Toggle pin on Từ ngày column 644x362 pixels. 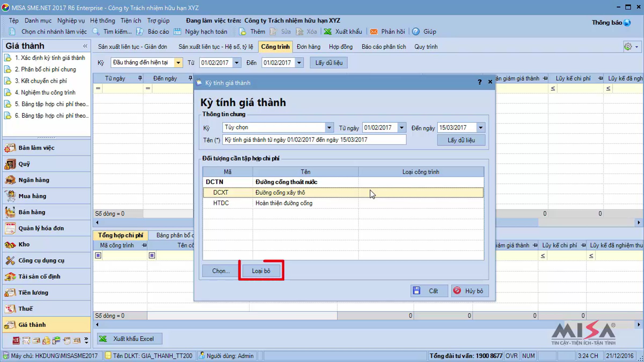(x=140, y=78)
